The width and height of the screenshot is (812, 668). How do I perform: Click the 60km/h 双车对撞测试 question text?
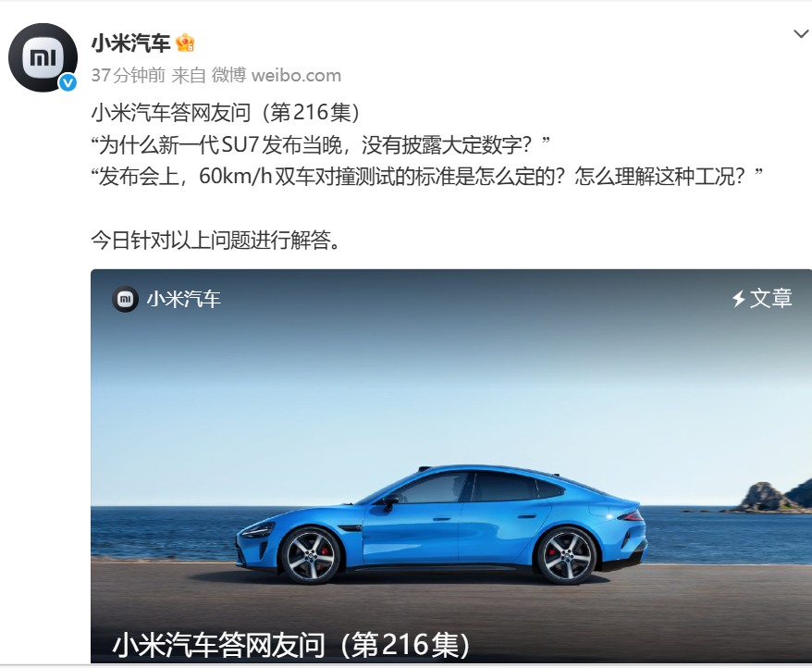(x=426, y=176)
